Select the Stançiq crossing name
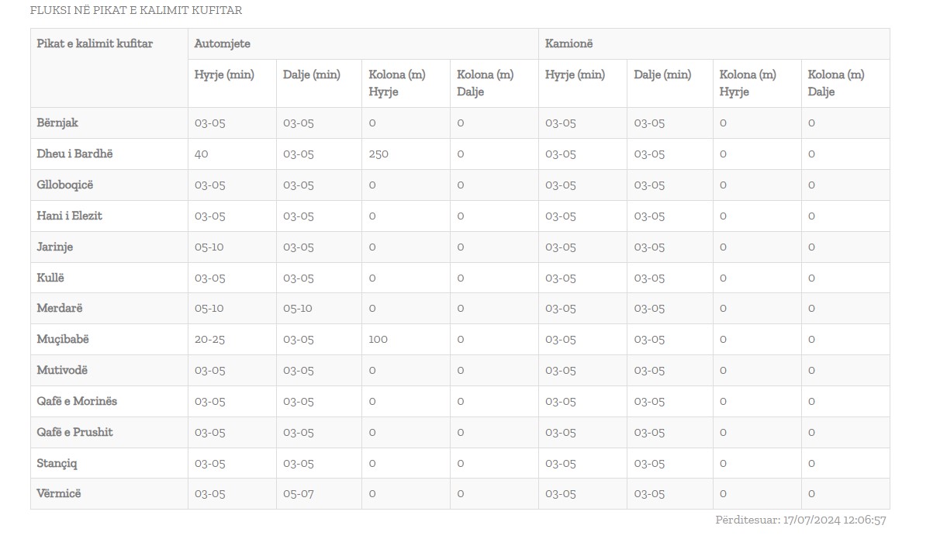 pyautogui.click(x=57, y=463)
